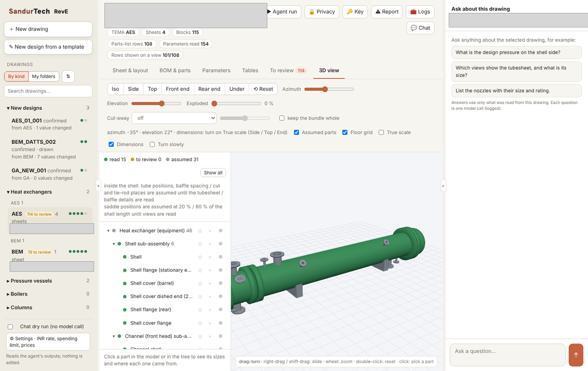Expand the Columns group
This screenshot has width=588, height=371.
click(48, 307)
